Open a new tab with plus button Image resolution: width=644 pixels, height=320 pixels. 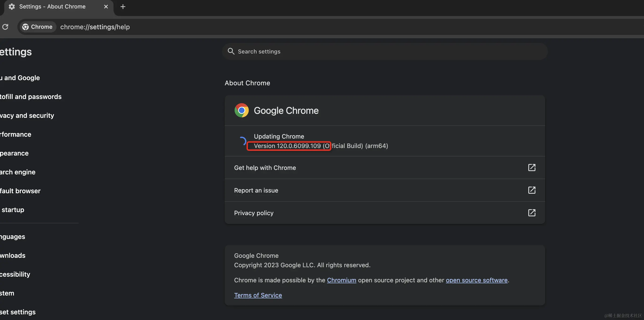point(123,7)
